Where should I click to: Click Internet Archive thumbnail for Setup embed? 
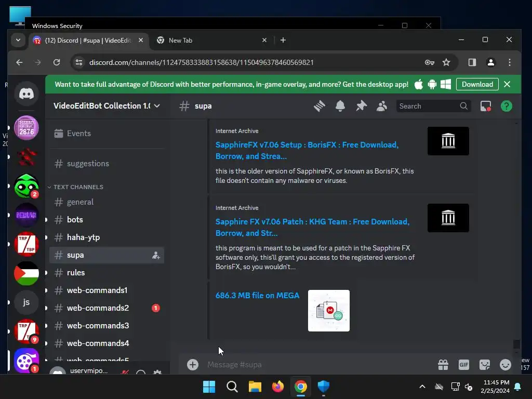tap(448, 141)
